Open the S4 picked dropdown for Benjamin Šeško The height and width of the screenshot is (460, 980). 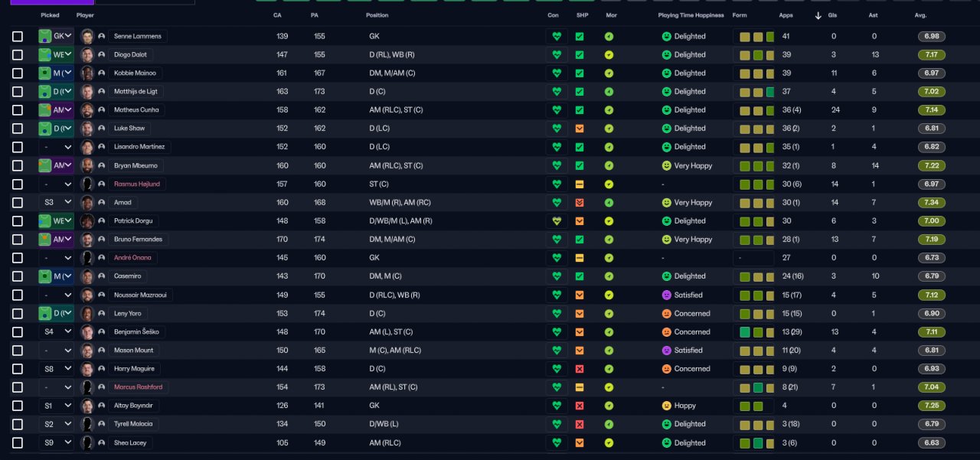[x=56, y=331]
